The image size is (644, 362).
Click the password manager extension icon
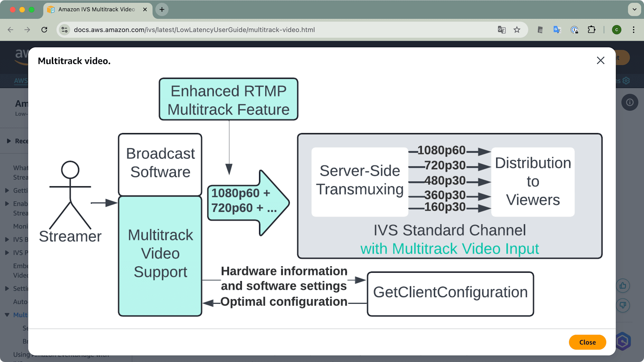574,30
